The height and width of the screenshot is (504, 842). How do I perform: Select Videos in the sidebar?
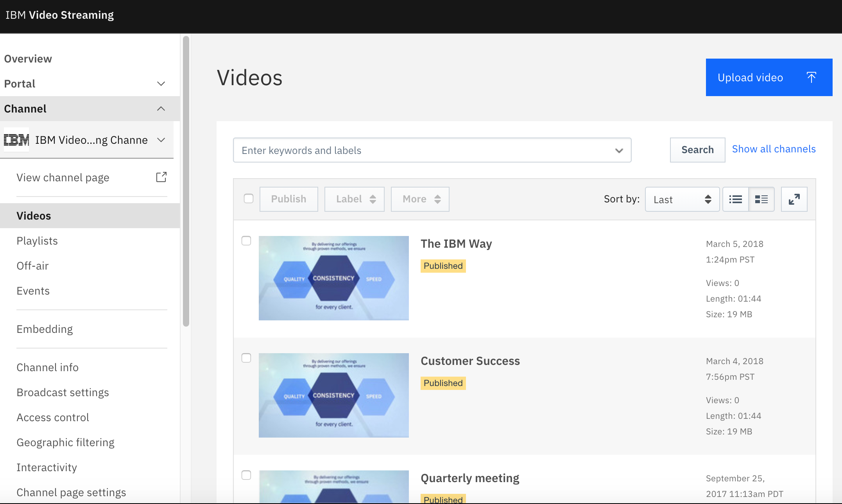[90, 216]
